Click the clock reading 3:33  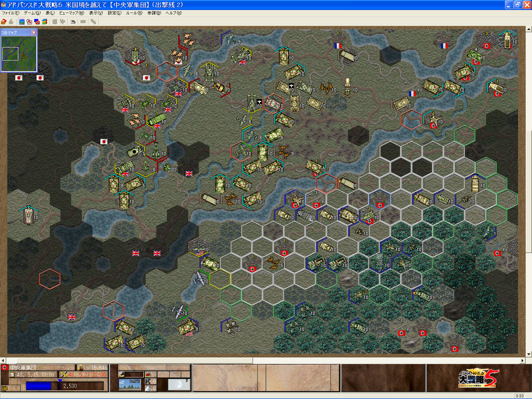point(519,396)
